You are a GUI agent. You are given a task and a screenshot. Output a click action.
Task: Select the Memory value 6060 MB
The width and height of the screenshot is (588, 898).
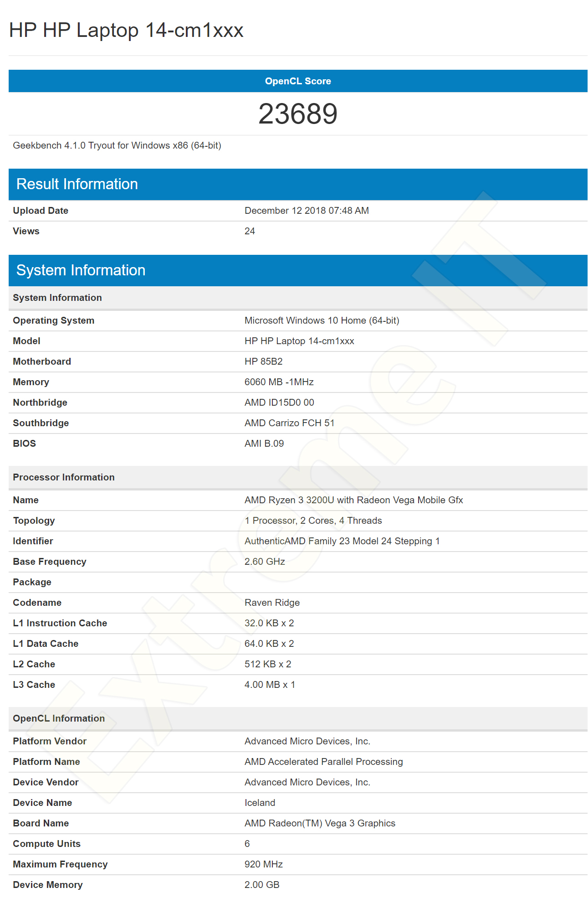click(x=279, y=382)
